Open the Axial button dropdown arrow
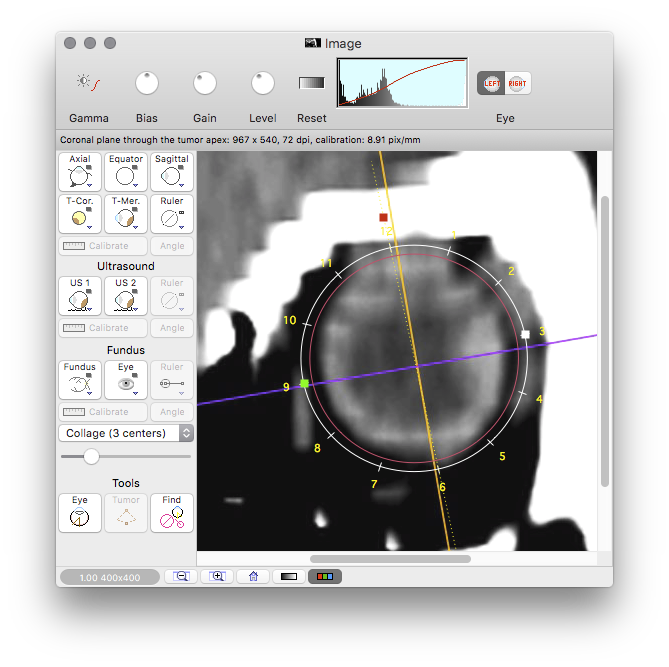Screen dimensions: 669x667 tap(90, 186)
